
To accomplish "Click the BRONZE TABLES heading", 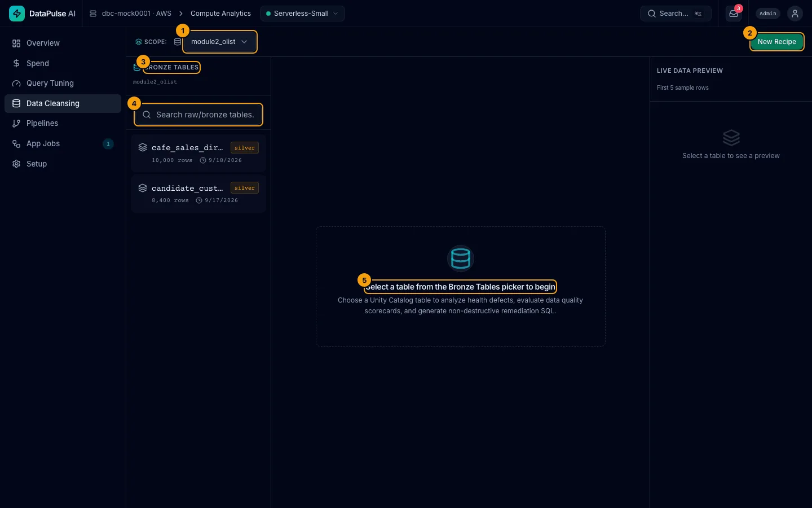I will [171, 67].
